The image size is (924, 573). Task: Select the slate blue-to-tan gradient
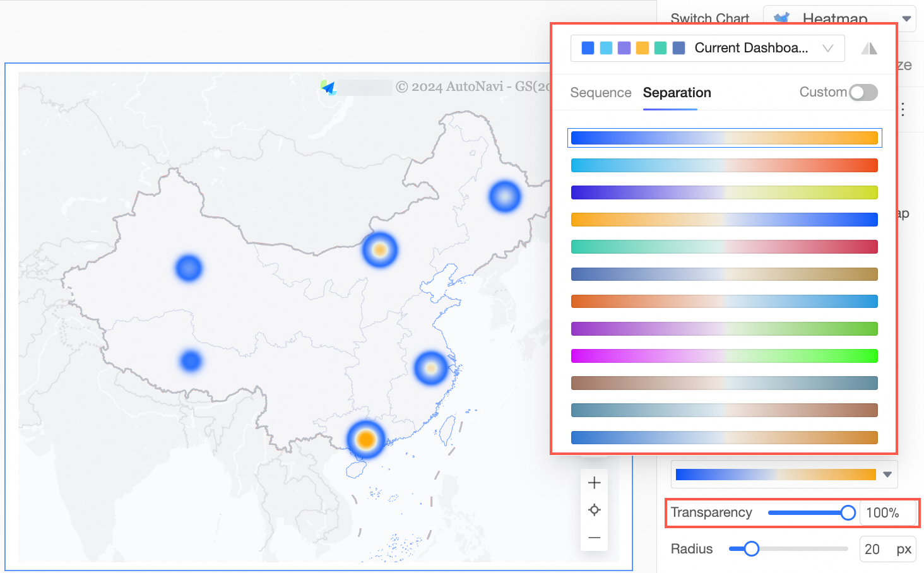724,274
